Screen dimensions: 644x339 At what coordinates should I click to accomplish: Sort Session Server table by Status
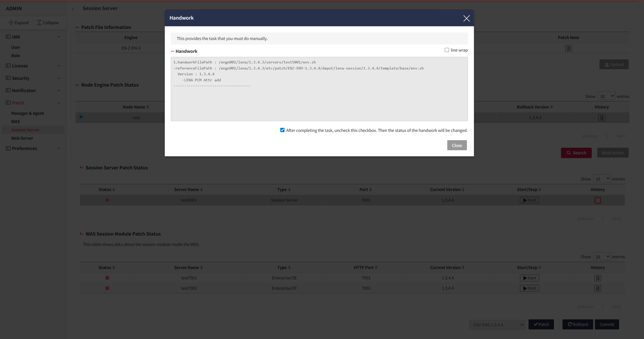pos(107,190)
